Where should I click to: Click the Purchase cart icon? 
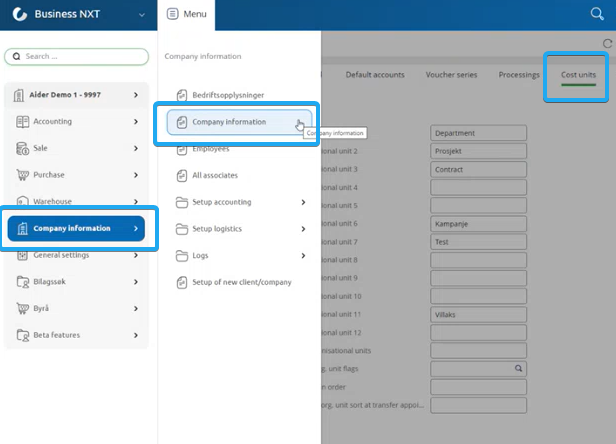[23, 175]
